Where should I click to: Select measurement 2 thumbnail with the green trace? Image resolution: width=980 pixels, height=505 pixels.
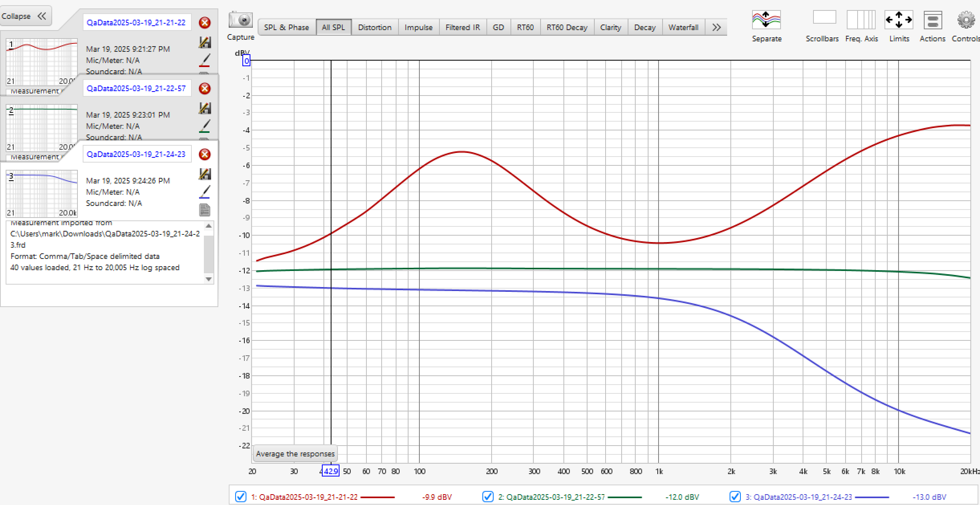point(42,128)
